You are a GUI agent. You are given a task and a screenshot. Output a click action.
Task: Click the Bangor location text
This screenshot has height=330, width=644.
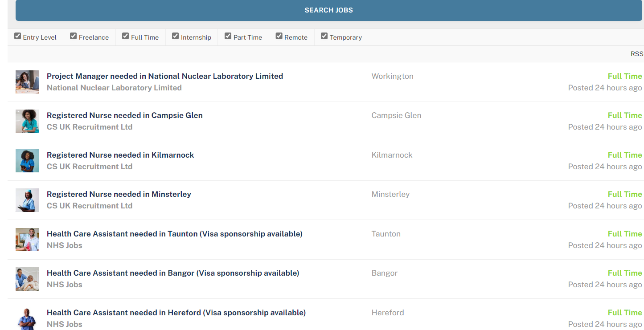coord(384,273)
